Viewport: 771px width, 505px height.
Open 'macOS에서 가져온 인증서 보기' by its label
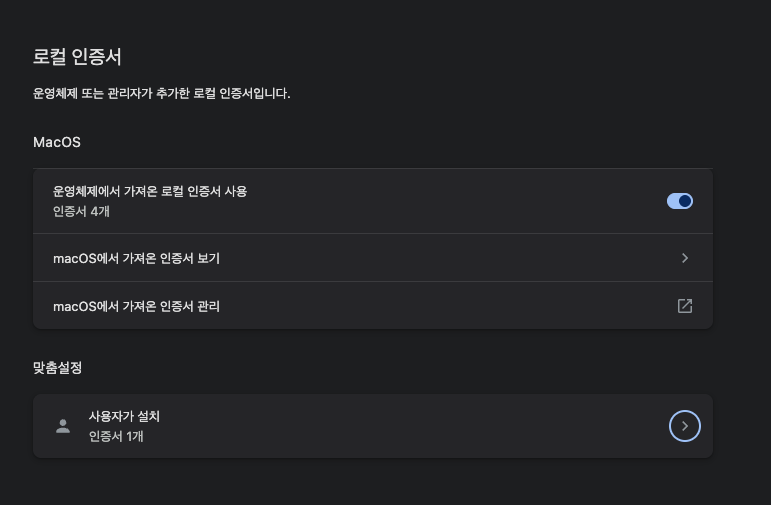(136, 258)
